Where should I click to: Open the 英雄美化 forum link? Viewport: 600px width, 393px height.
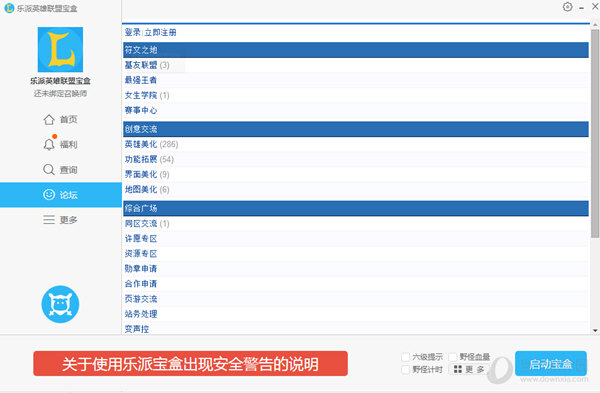[141, 144]
